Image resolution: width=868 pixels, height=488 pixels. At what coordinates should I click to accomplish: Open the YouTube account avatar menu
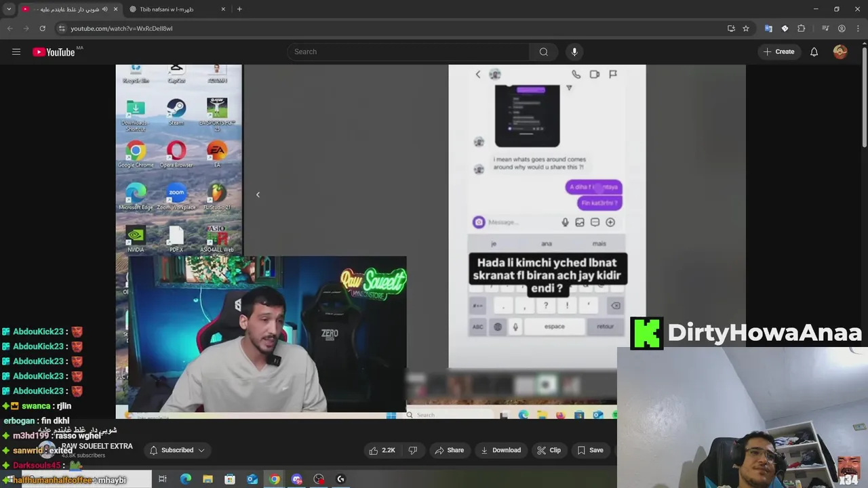(840, 52)
